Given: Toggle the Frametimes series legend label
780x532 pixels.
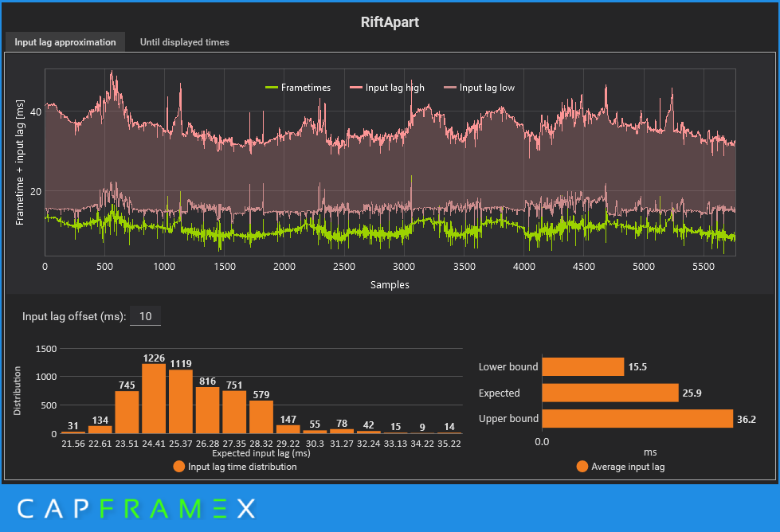Looking at the screenshot, I should 305,88.
